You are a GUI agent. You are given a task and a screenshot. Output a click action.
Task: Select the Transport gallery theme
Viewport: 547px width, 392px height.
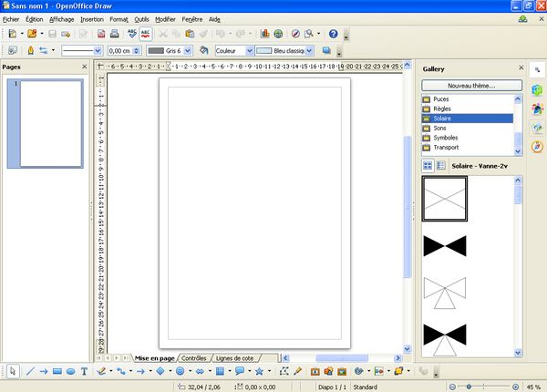click(x=468, y=147)
